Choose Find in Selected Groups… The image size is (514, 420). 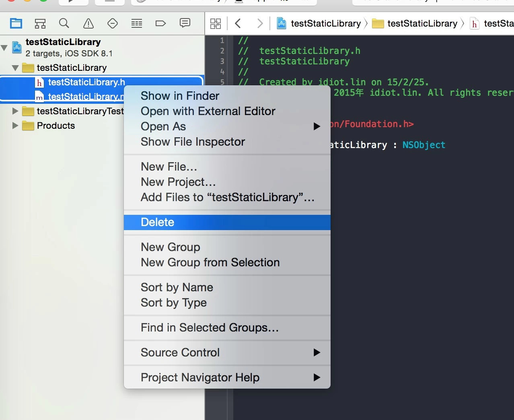tap(227, 327)
